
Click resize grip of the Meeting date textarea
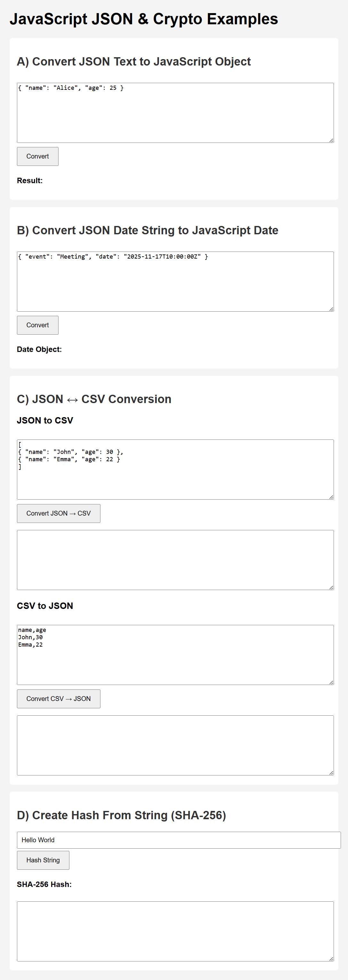pyautogui.click(x=331, y=309)
